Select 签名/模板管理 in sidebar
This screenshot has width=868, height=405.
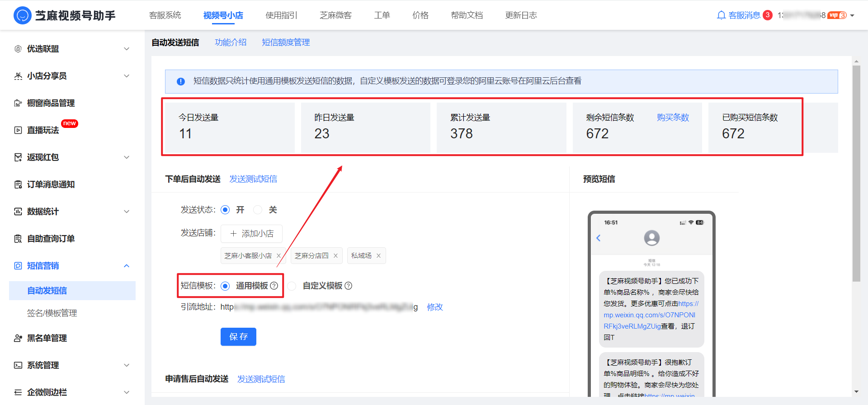(52, 313)
